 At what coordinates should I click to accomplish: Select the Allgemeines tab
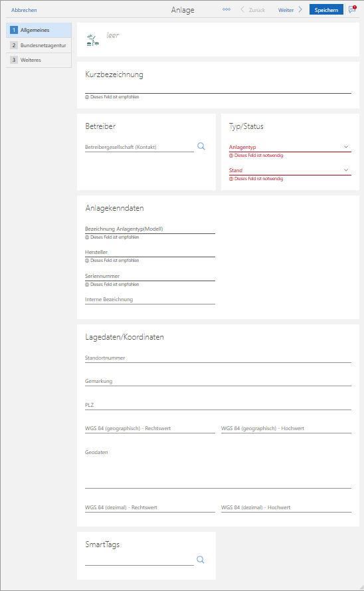click(39, 30)
